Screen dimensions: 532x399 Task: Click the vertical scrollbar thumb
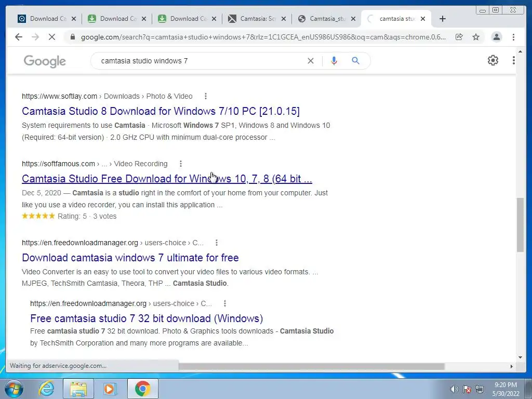pyautogui.click(x=521, y=225)
